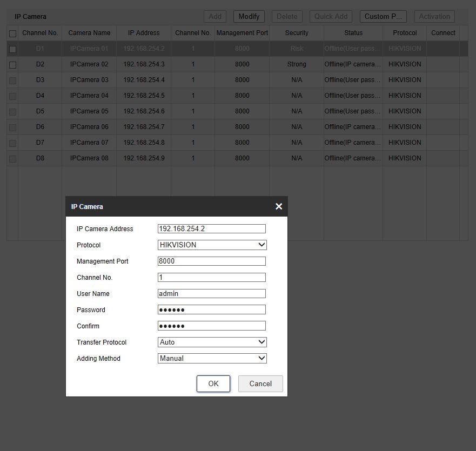Image resolution: width=476 pixels, height=451 pixels.
Task: Select the IPCamera 05 row
Action: [89, 111]
